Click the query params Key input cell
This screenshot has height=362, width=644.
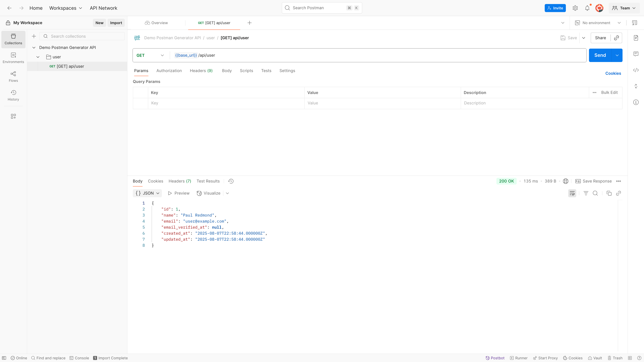226,103
